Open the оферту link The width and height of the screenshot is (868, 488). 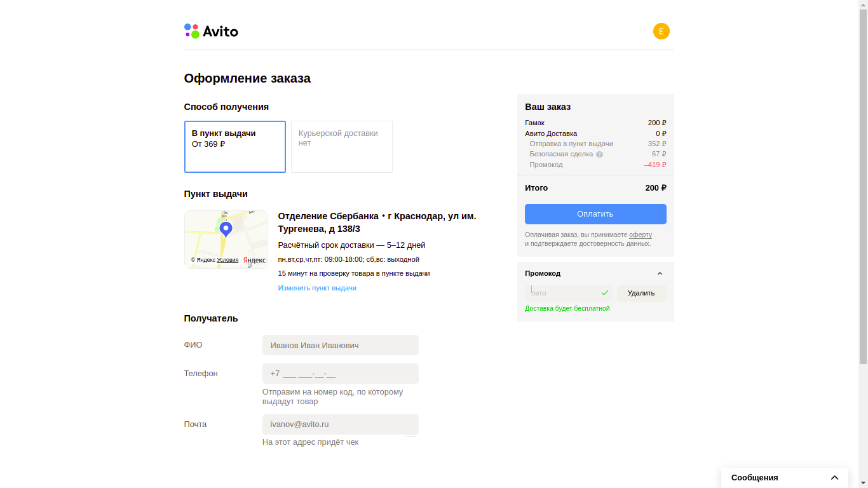[641, 235]
